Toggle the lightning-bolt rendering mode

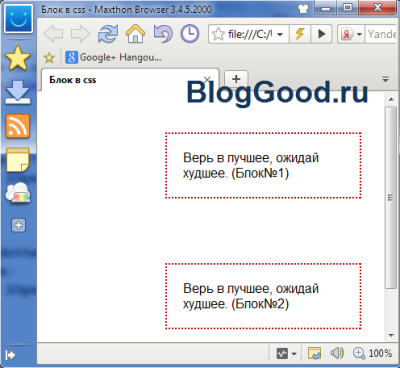pos(300,34)
